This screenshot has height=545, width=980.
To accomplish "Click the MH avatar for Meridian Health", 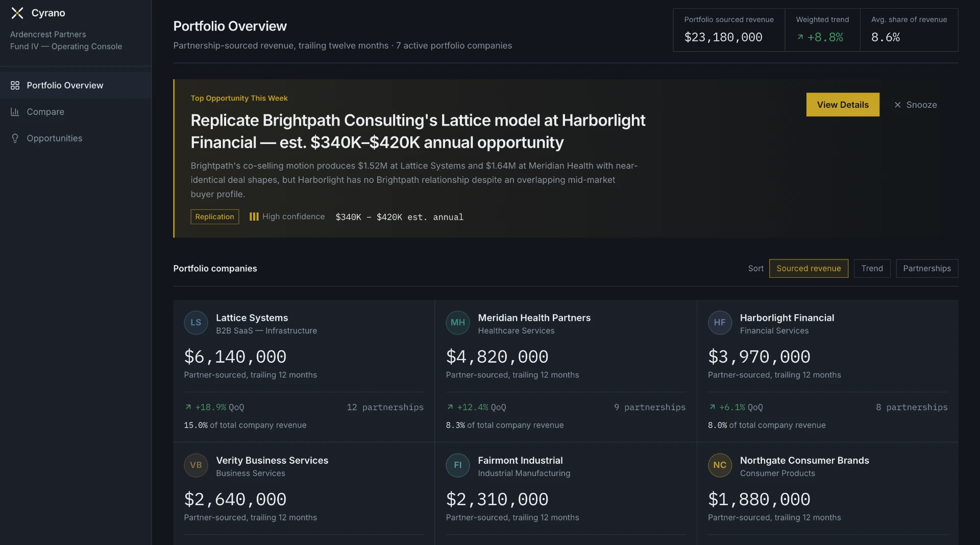I will [x=458, y=322].
